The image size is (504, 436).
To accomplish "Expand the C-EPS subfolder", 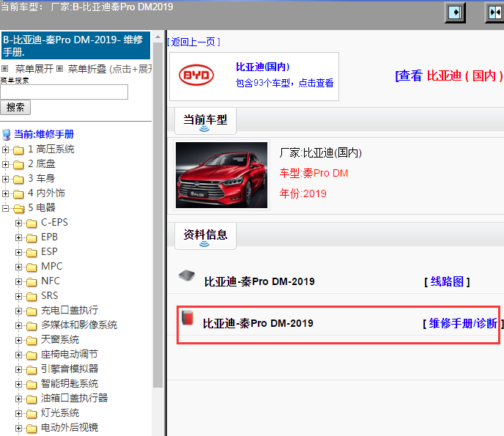I will pos(18,223).
